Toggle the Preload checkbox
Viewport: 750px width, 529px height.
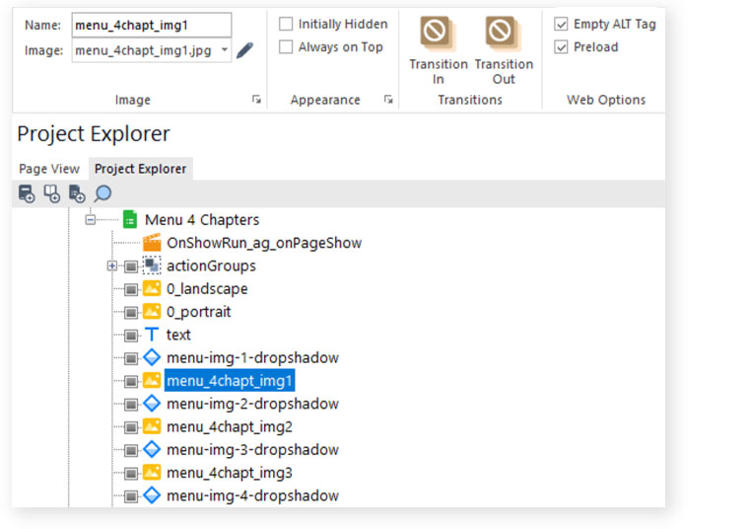coord(561,47)
